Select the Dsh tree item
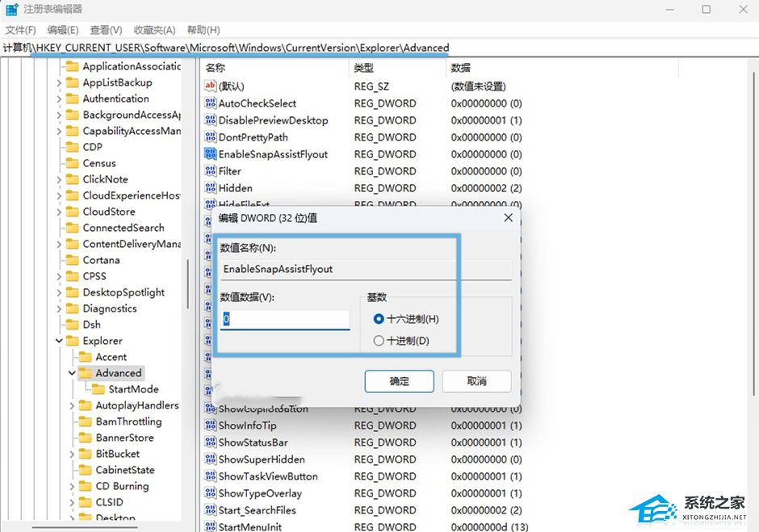The height and width of the screenshot is (532, 759). click(x=91, y=325)
